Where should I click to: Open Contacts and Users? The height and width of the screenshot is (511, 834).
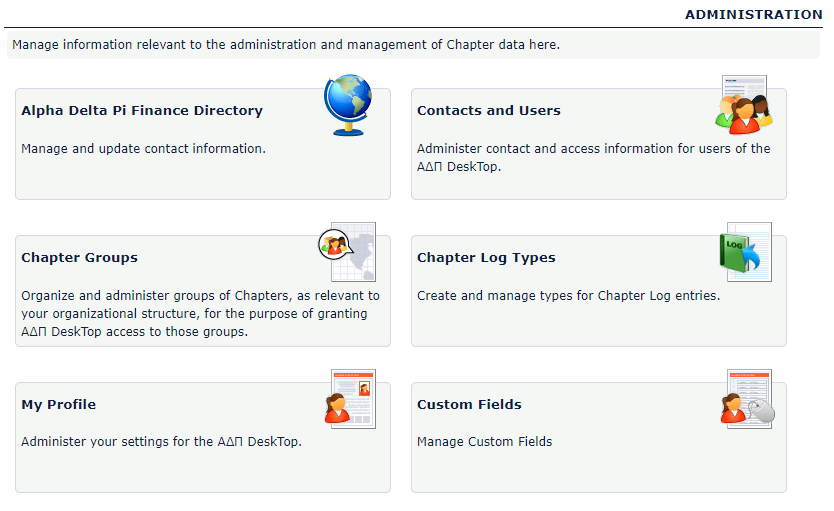489,111
